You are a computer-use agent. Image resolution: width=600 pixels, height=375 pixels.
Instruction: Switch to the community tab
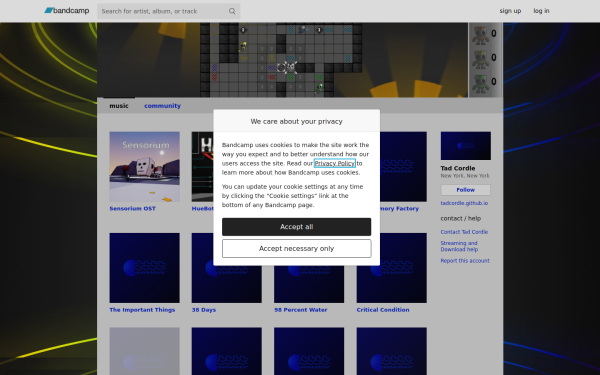162,106
